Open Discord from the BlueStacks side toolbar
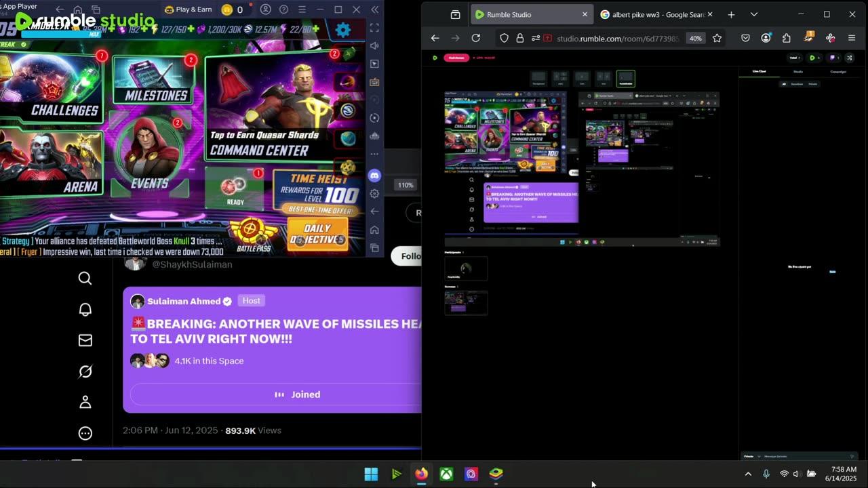Screen dimensions: 868x488 click(374, 176)
